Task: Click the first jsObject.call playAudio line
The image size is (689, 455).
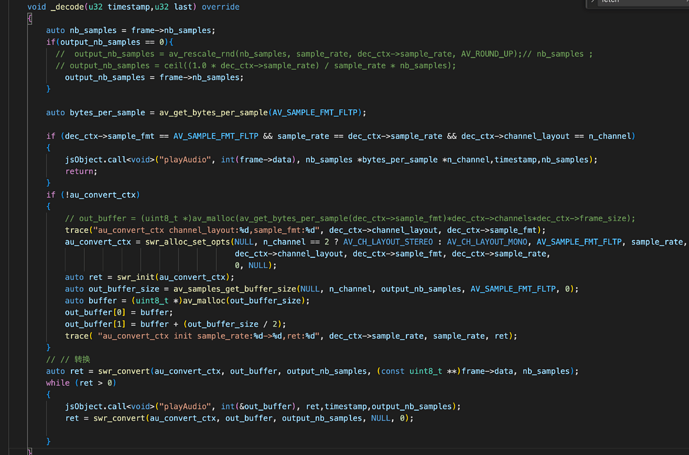Action: (331, 160)
